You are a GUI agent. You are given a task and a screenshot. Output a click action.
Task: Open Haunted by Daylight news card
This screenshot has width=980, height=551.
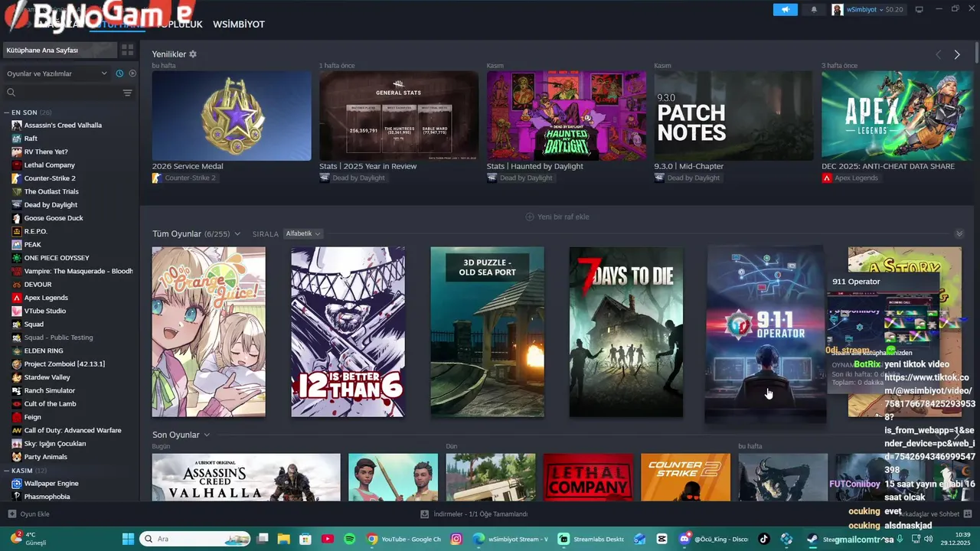click(x=567, y=116)
